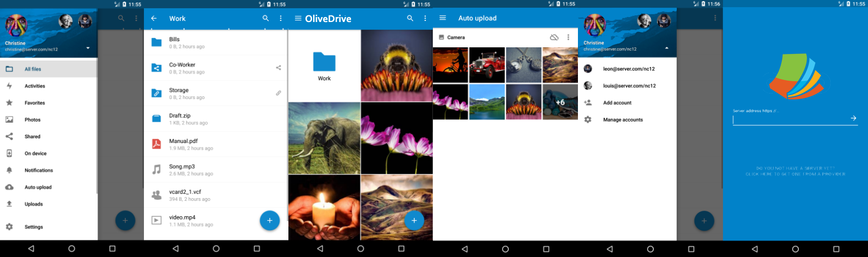
Task: Tap Recent apps square under Auto upload screen
Action: coord(546,249)
